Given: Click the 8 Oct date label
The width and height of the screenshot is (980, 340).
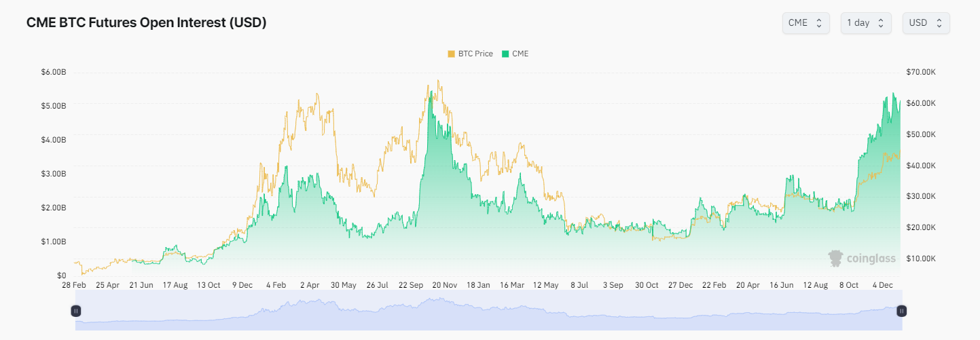Looking at the screenshot, I should [x=850, y=286].
